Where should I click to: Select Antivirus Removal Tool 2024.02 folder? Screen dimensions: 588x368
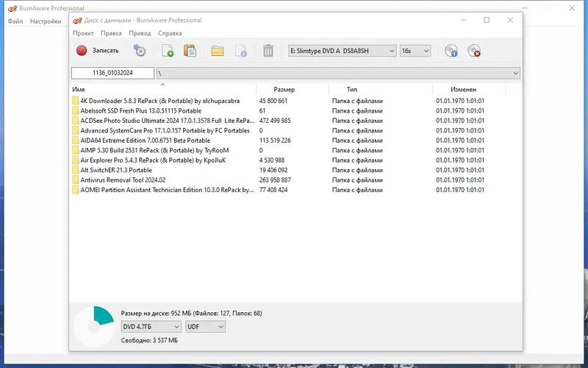pos(123,180)
